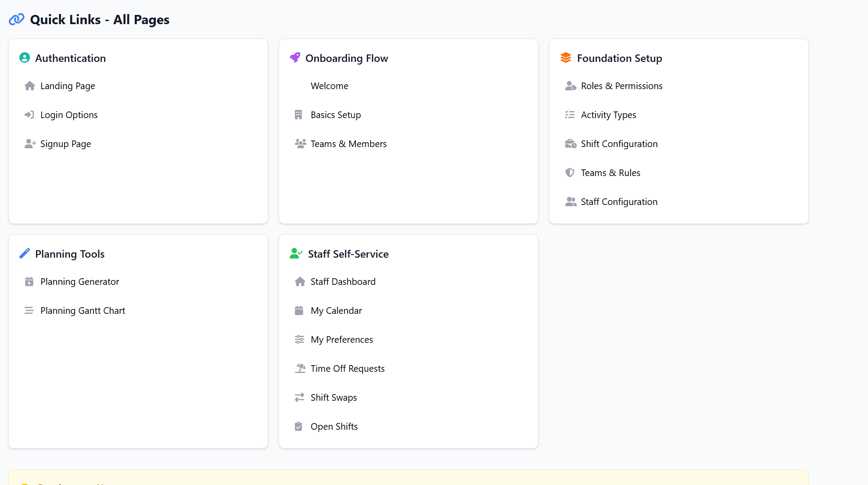Click the shield icon next to Teams & Rules
This screenshot has height=485, width=868.
tap(570, 173)
